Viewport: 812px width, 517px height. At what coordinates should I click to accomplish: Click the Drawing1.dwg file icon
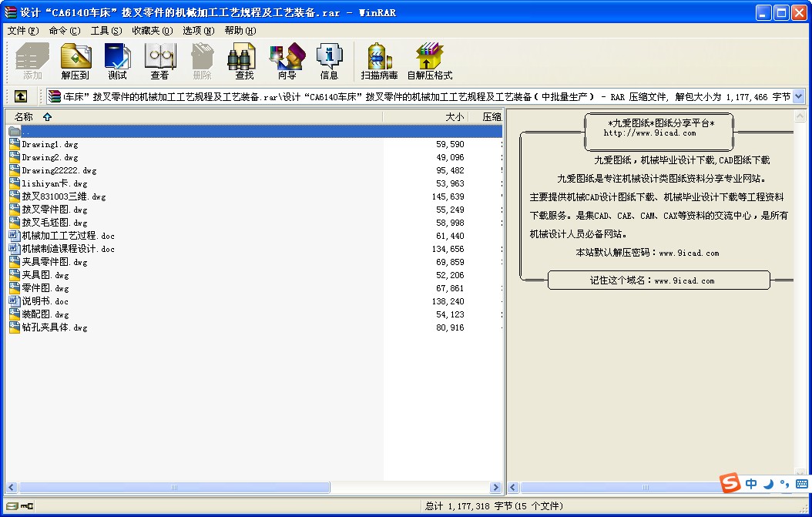[15, 144]
